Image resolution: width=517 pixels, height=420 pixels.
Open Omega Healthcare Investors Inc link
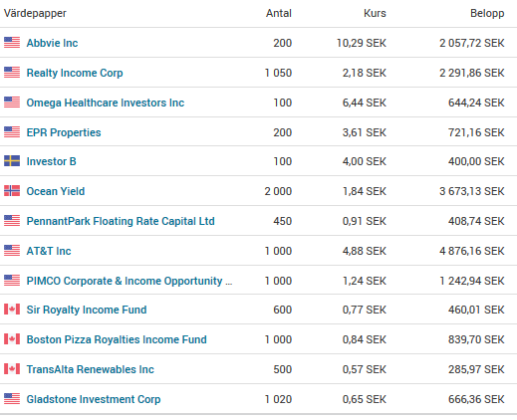pyautogui.click(x=106, y=103)
